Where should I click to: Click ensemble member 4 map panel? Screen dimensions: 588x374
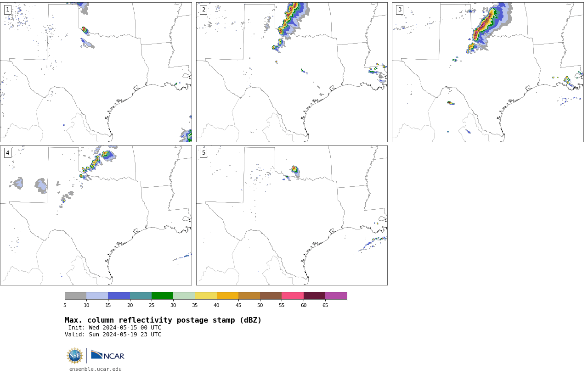(x=96, y=215)
